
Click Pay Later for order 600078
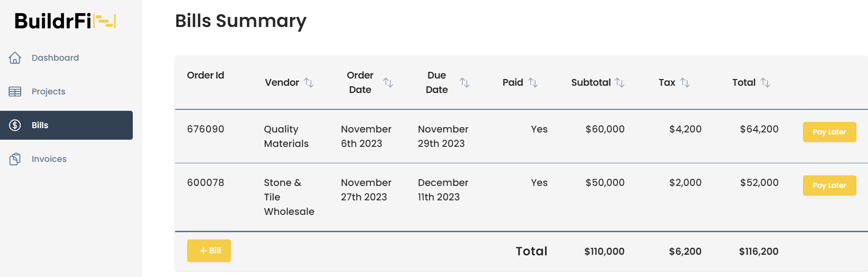(830, 185)
